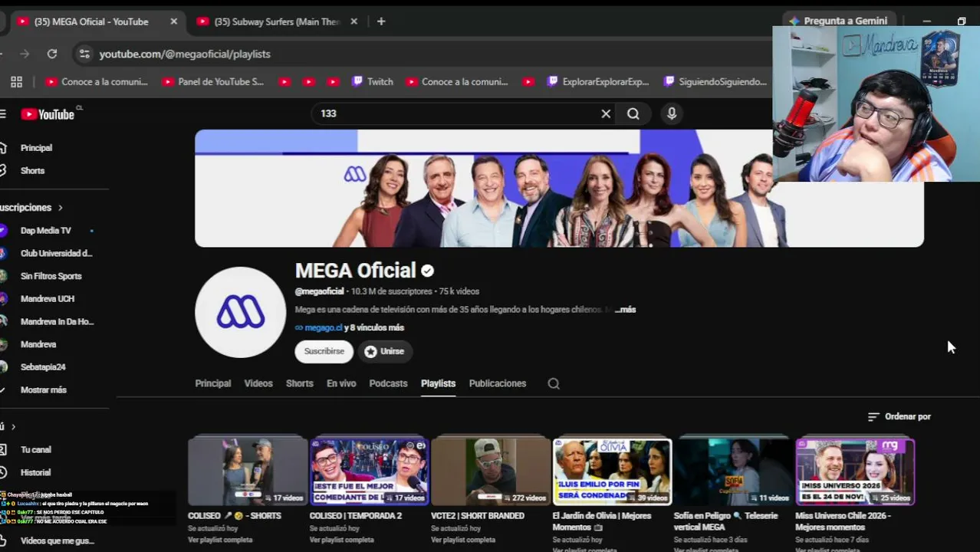
Task: Open the Ordenar por sort dropdown
Action: [899, 416]
